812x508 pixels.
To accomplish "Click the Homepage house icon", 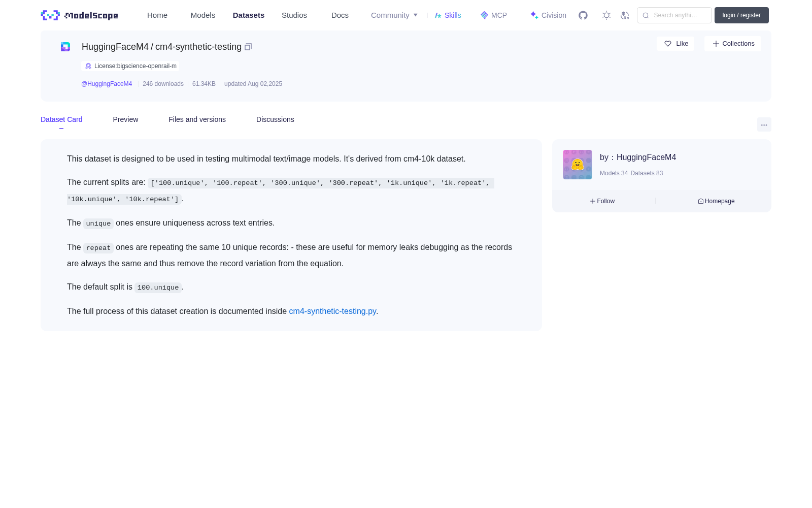I will coord(700,201).
